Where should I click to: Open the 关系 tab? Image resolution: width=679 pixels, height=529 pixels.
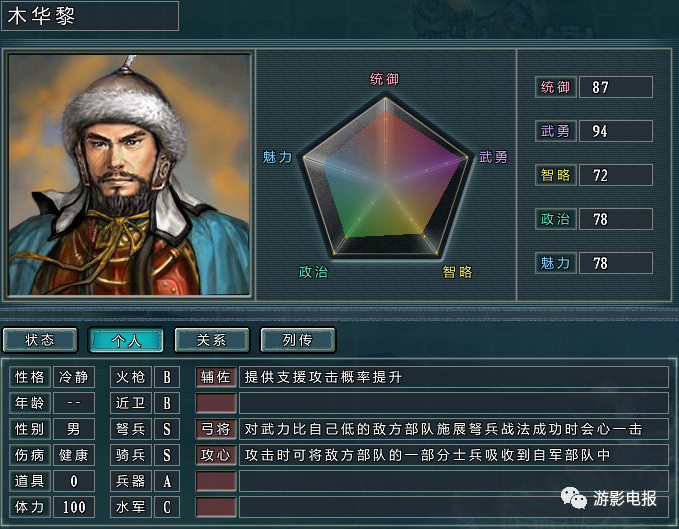coord(212,340)
